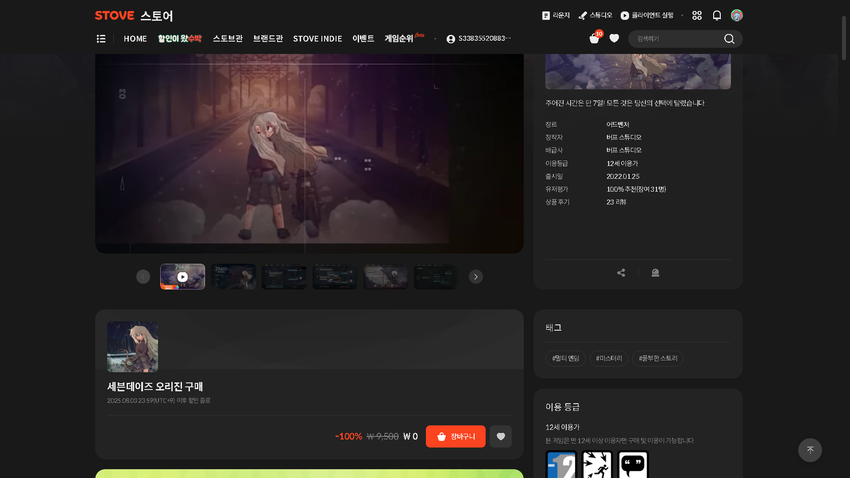Play the first video thumbnail
850x478 pixels.
(x=183, y=277)
